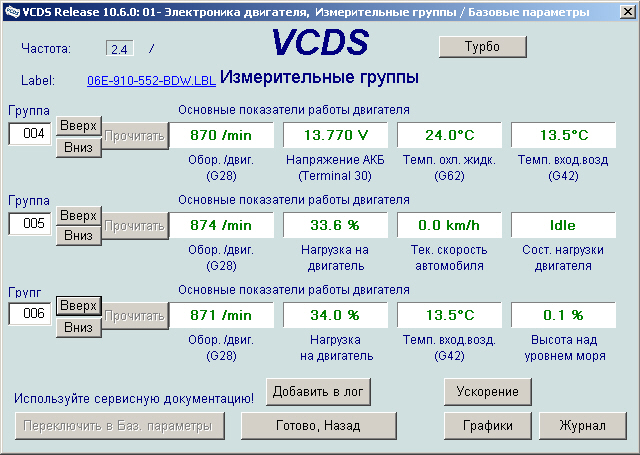
Task: Click Вниз for group 004
Action: (78, 147)
